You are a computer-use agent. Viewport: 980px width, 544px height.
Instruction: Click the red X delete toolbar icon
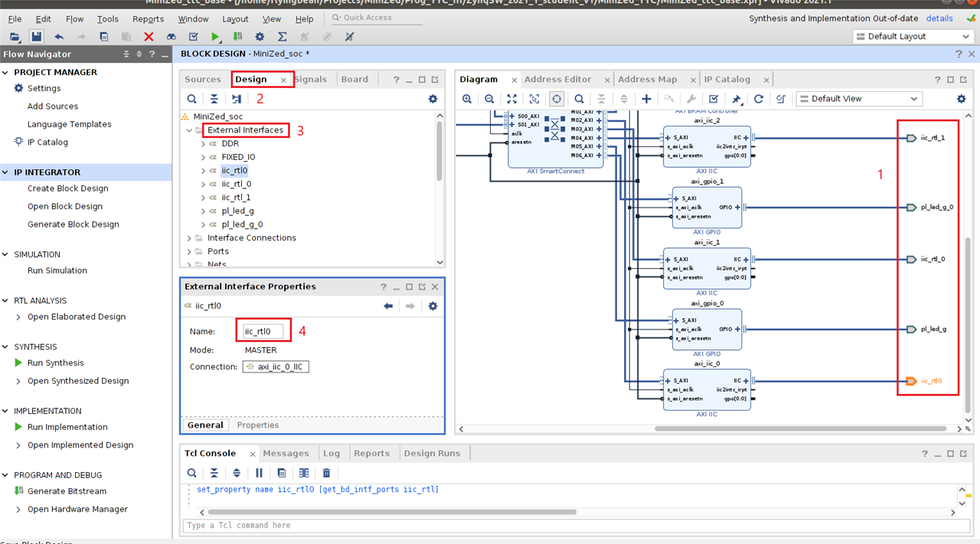149,36
